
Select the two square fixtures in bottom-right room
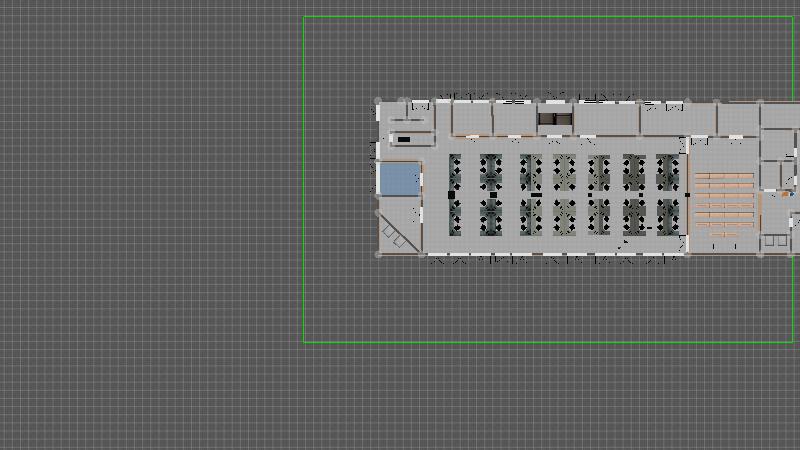coord(775,240)
